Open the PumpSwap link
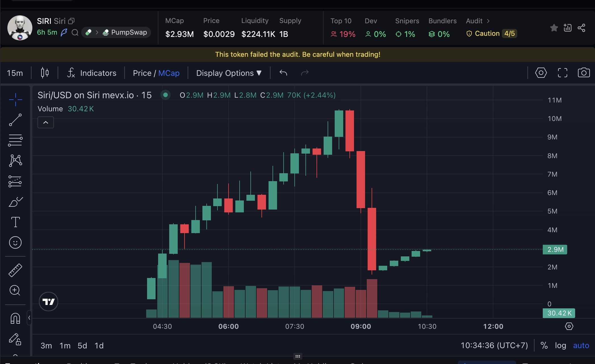This screenshot has width=595, height=364. pyautogui.click(x=125, y=32)
